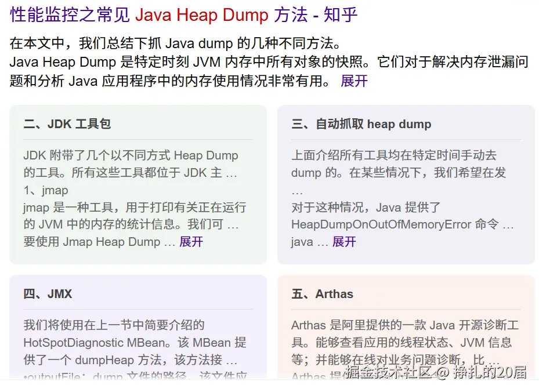Click the text '我们将使用在上一节中简要介绍的'

pos(114,325)
